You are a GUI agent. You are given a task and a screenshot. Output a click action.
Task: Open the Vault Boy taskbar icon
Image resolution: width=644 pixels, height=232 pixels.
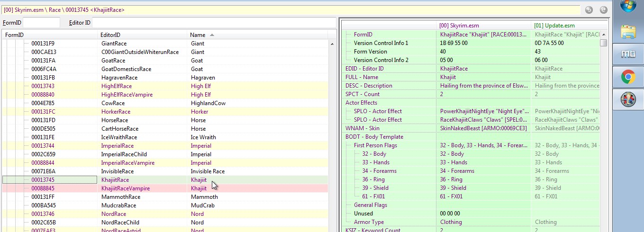628,99
